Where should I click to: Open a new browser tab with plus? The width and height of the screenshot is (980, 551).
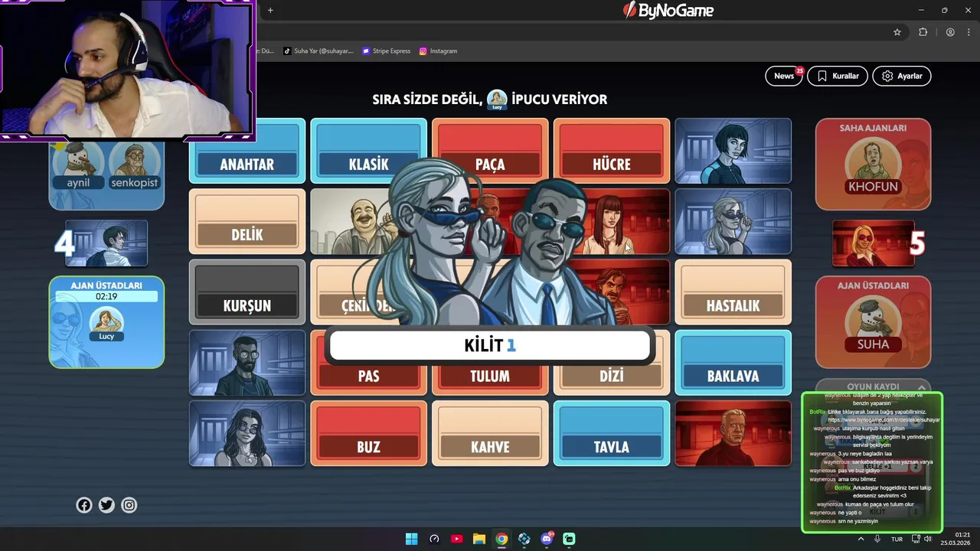tap(270, 10)
